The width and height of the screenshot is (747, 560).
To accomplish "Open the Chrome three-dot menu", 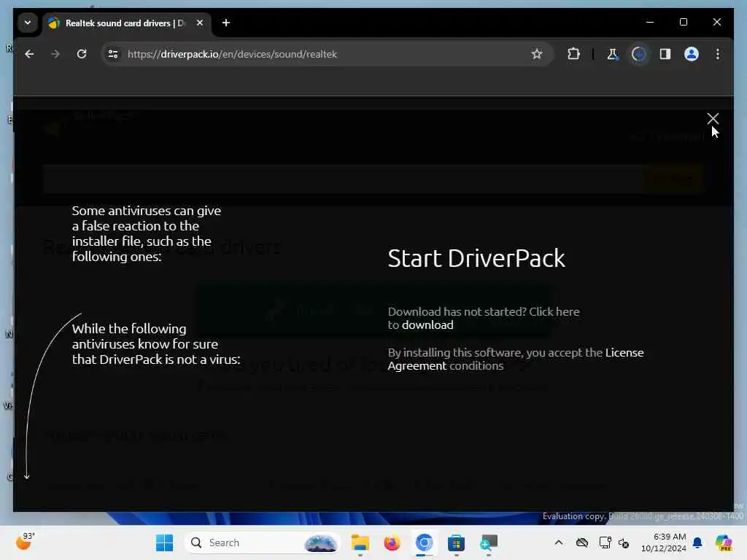I will pyautogui.click(x=718, y=54).
